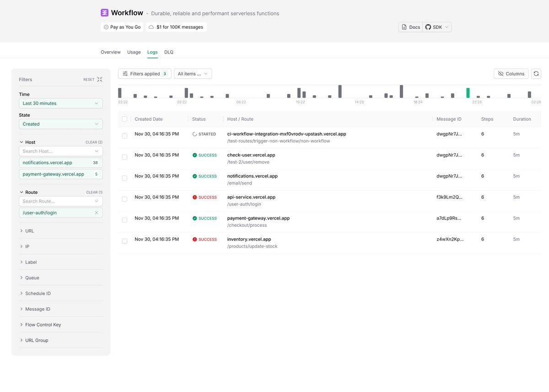The image size is (549, 392).
Task: Toggle the select-all checkbox in table header
Action: point(124,119)
